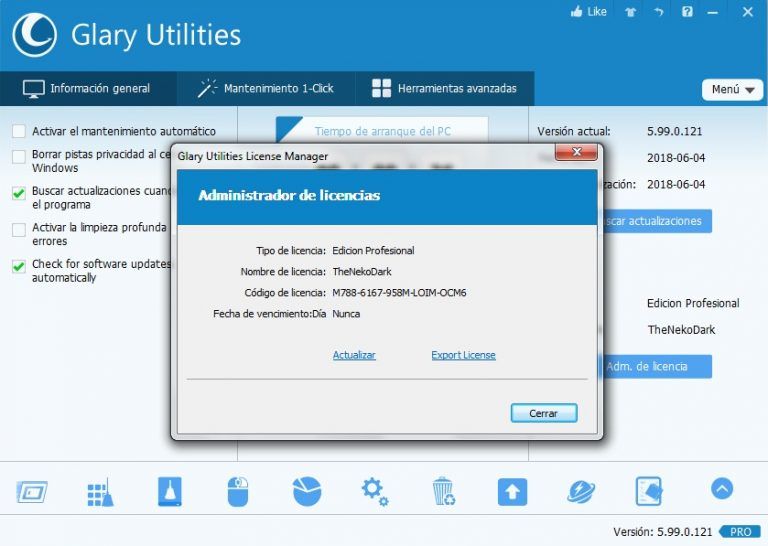Click the restore undo arrow icon
This screenshot has width=768, height=546.
pyautogui.click(x=659, y=12)
